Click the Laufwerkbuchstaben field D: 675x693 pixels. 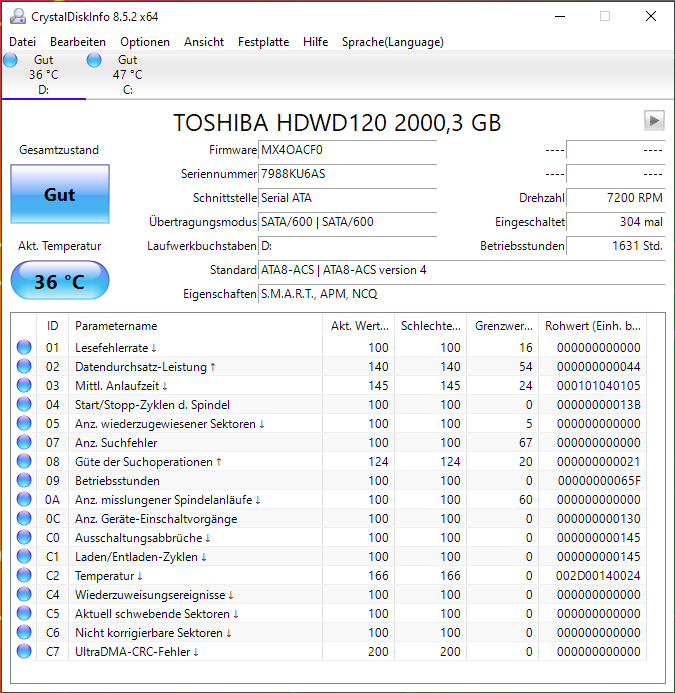pos(347,246)
